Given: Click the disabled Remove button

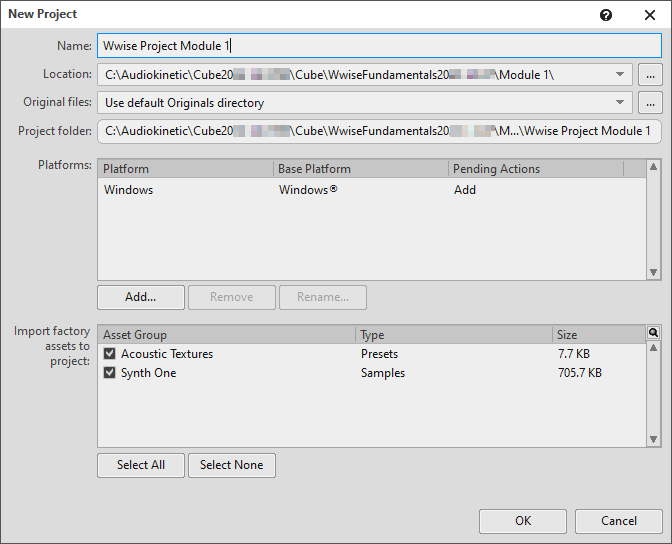Looking at the screenshot, I should (x=231, y=297).
